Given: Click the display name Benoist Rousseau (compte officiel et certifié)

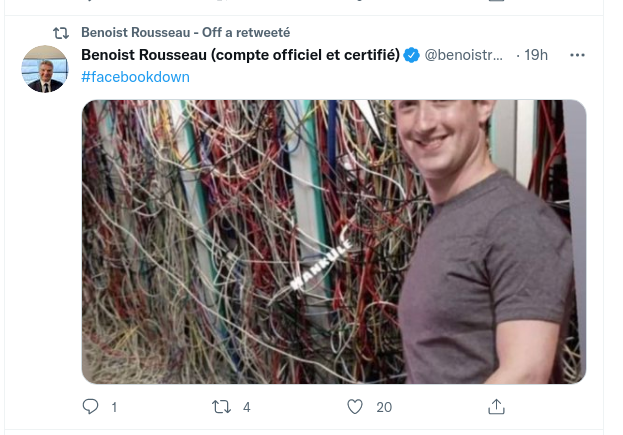Looking at the screenshot, I should point(240,55).
